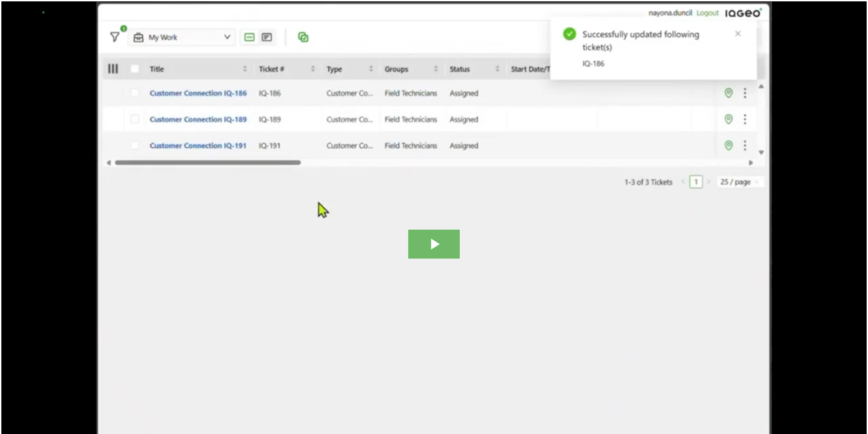The width and height of the screenshot is (868, 434).
Task: Click the detailed card view icon
Action: click(x=267, y=37)
